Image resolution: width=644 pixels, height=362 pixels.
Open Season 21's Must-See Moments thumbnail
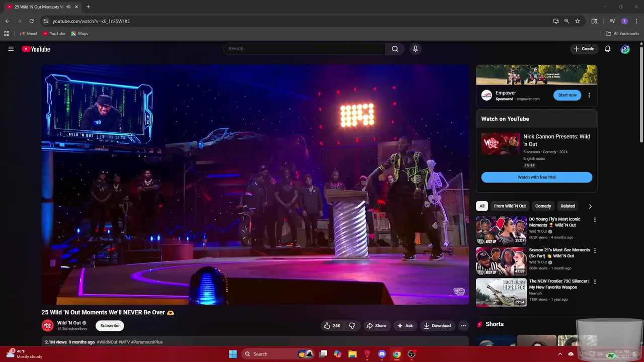501,261
